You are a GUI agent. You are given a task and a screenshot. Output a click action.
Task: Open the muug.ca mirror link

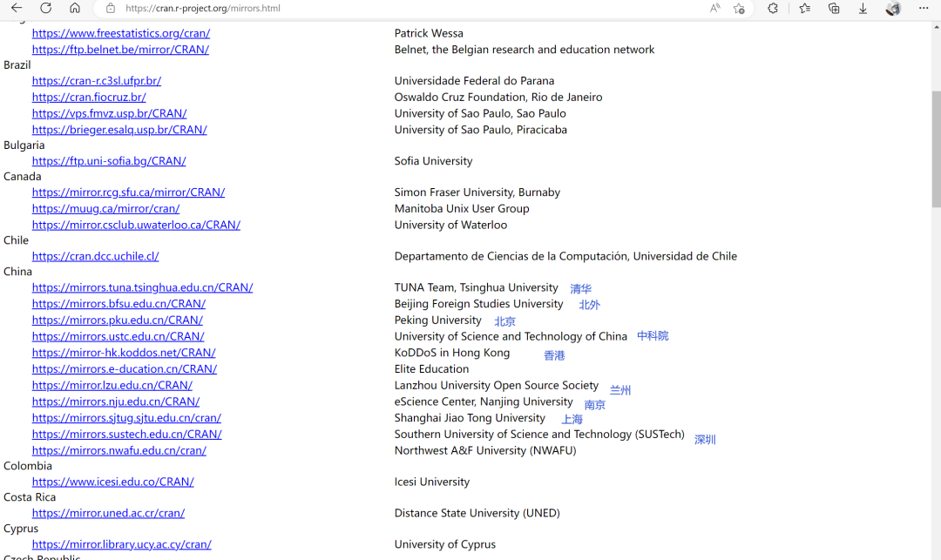click(x=105, y=209)
